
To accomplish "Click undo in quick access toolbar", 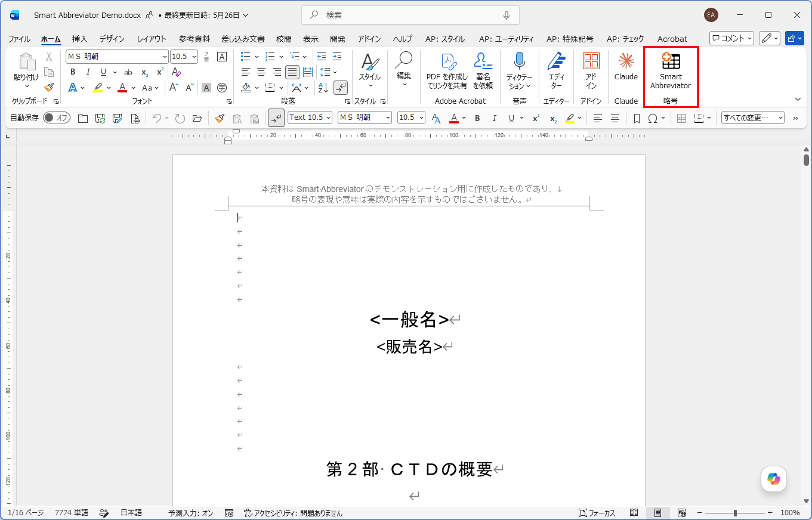I will tap(156, 118).
